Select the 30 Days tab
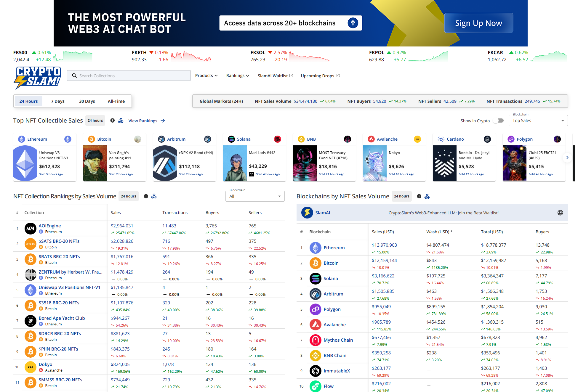This screenshot has width=578, height=392. pyautogui.click(x=87, y=101)
